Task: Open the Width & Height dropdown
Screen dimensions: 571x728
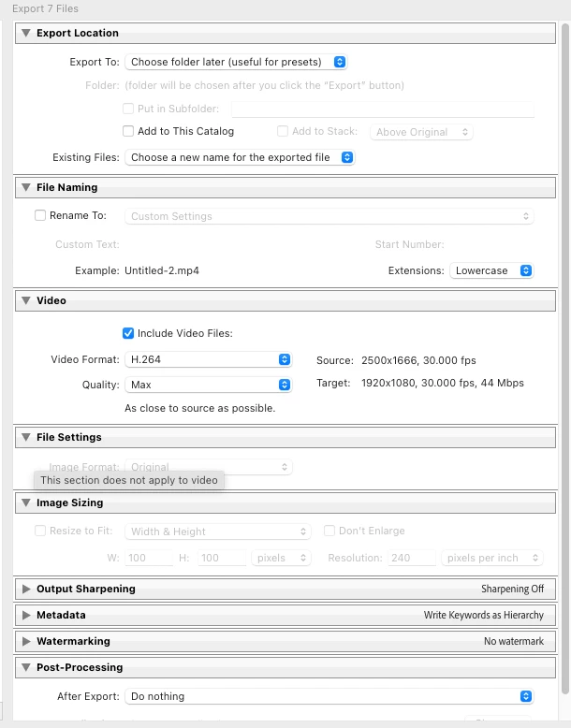Action: tap(217, 531)
